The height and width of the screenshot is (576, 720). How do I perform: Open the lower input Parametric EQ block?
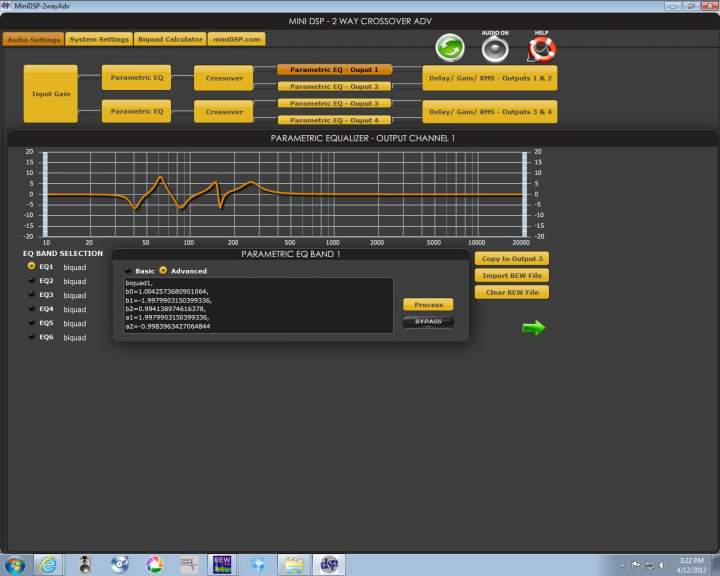click(x=136, y=112)
